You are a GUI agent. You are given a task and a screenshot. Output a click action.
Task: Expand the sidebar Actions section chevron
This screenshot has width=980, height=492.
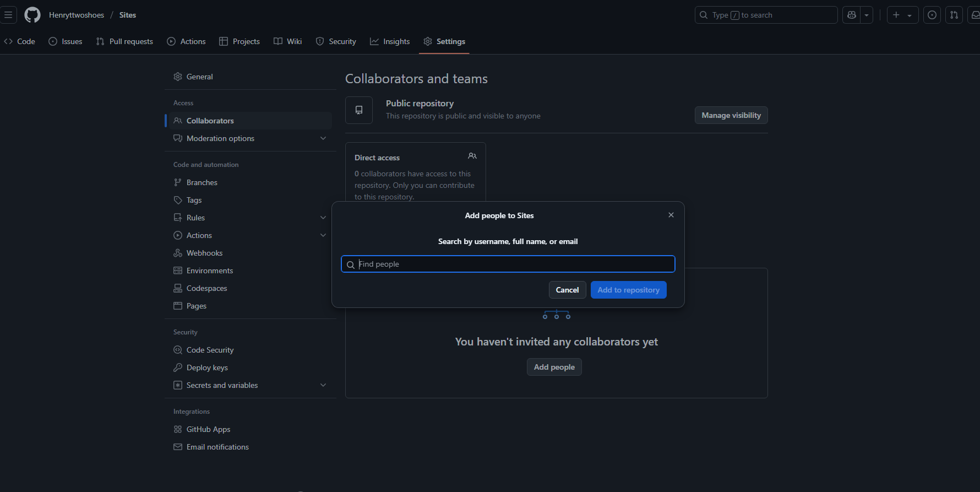pos(323,235)
